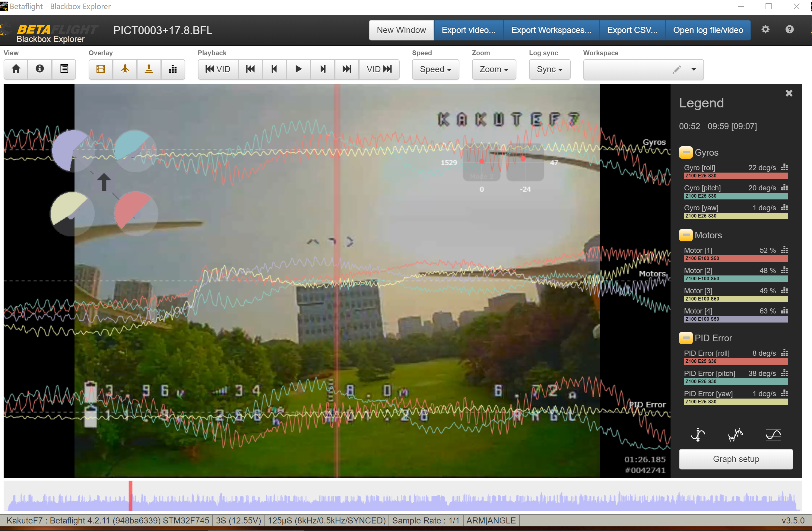Open analyser for Motor [3]

tap(784, 291)
